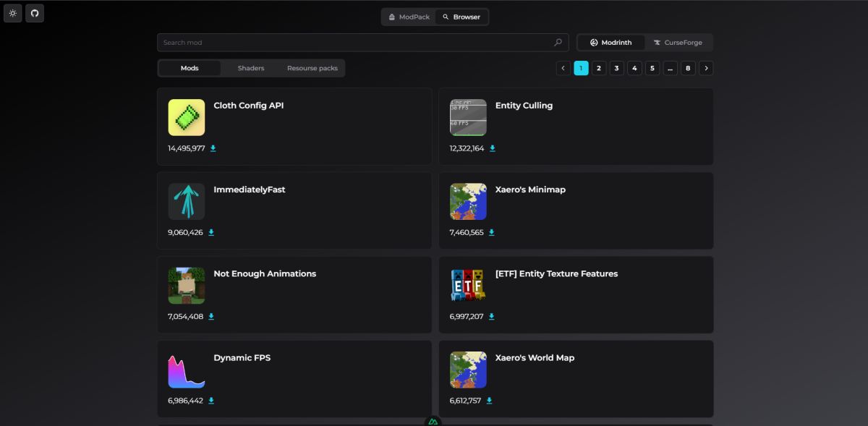Toggle the light/dark theme sun icon
The width and height of the screenshot is (868, 426).
(x=13, y=13)
